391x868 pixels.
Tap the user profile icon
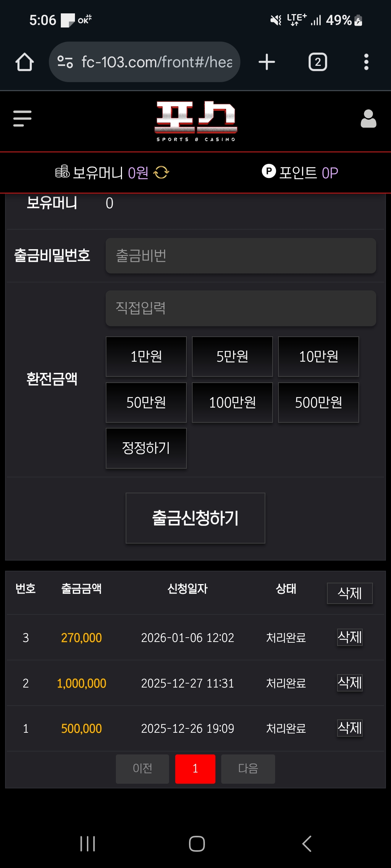(369, 119)
